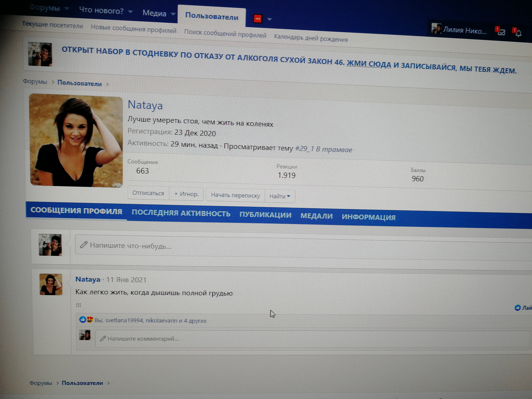The height and width of the screenshot is (399, 532).
Task: Click the ЖМИ СЮДА link in the banner
Action: (x=369, y=64)
